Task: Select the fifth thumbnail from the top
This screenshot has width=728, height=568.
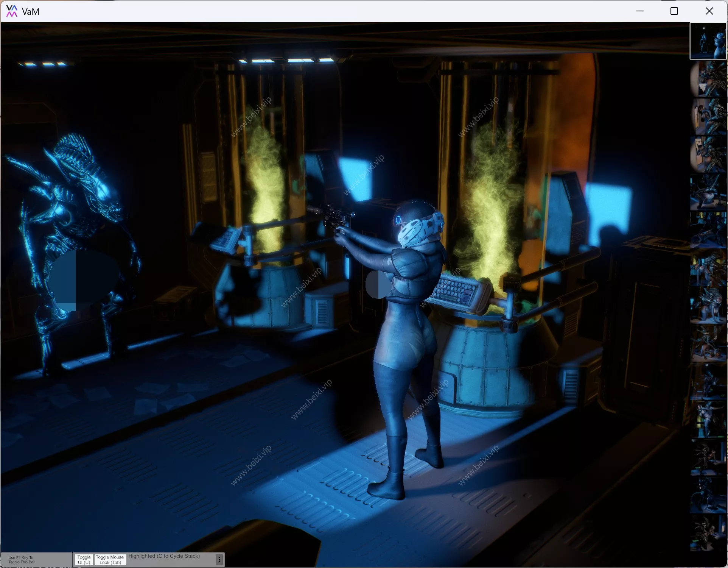Action: (x=708, y=192)
